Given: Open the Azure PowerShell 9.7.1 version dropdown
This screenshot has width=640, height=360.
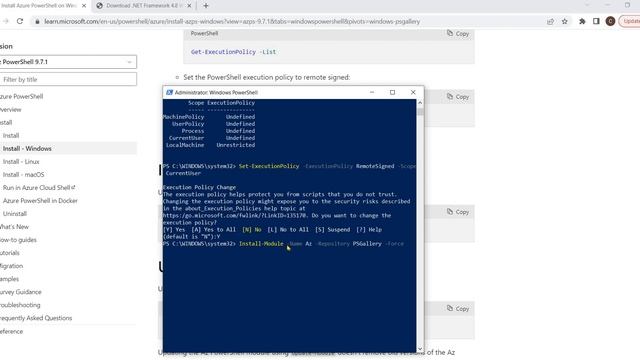Looking at the screenshot, I should 68,62.
